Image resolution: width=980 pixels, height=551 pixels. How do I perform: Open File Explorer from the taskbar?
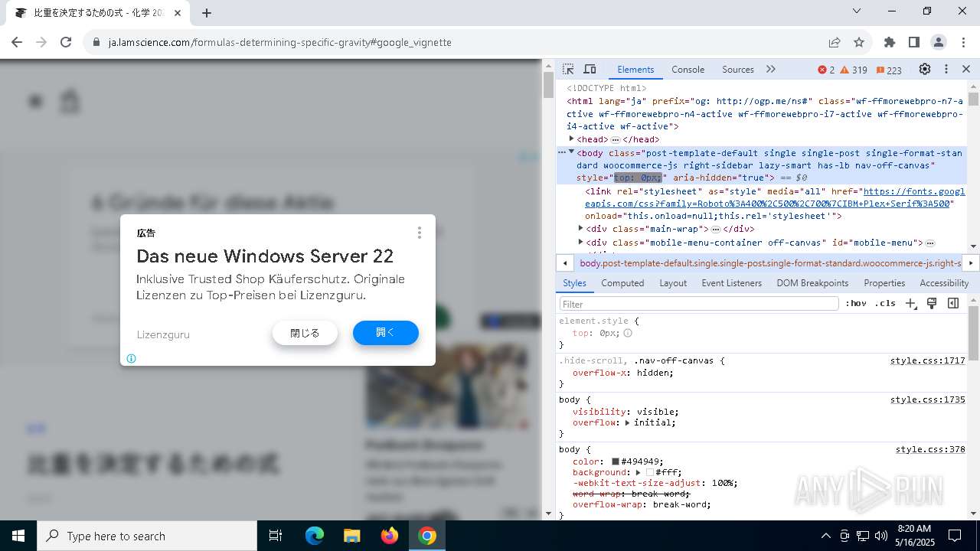click(351, 536)
